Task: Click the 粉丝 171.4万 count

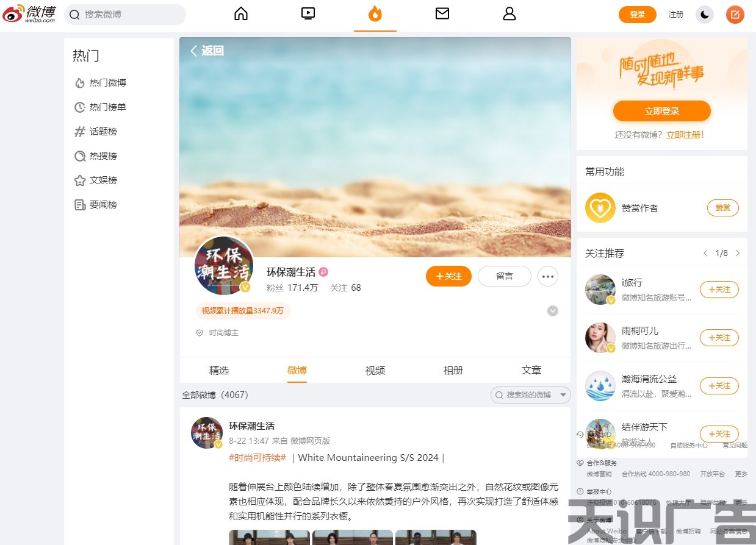Action: 292,288
